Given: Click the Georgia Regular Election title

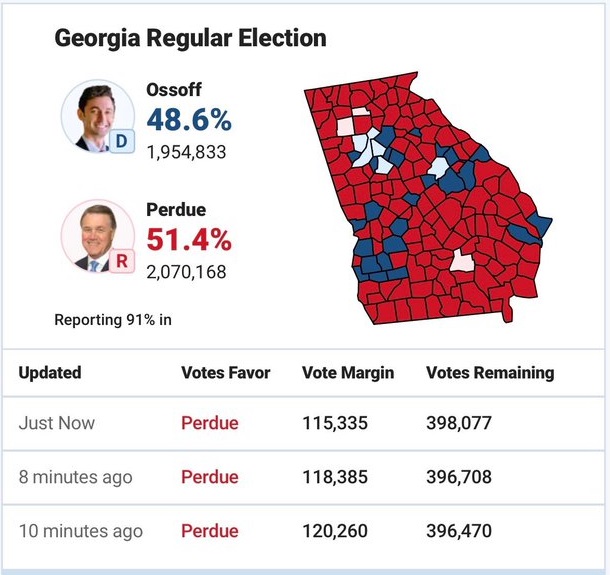Looking at the screenshot, I should (190, 39).
